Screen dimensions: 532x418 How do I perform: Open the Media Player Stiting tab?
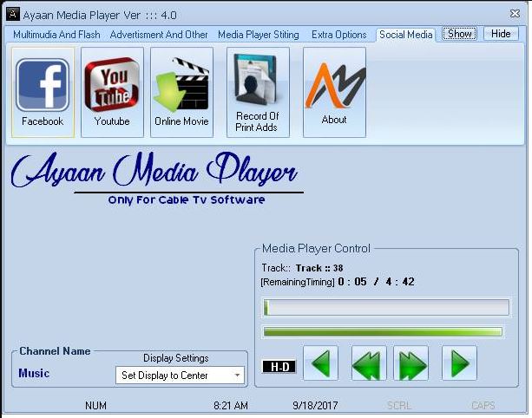[x=259, y=35]
